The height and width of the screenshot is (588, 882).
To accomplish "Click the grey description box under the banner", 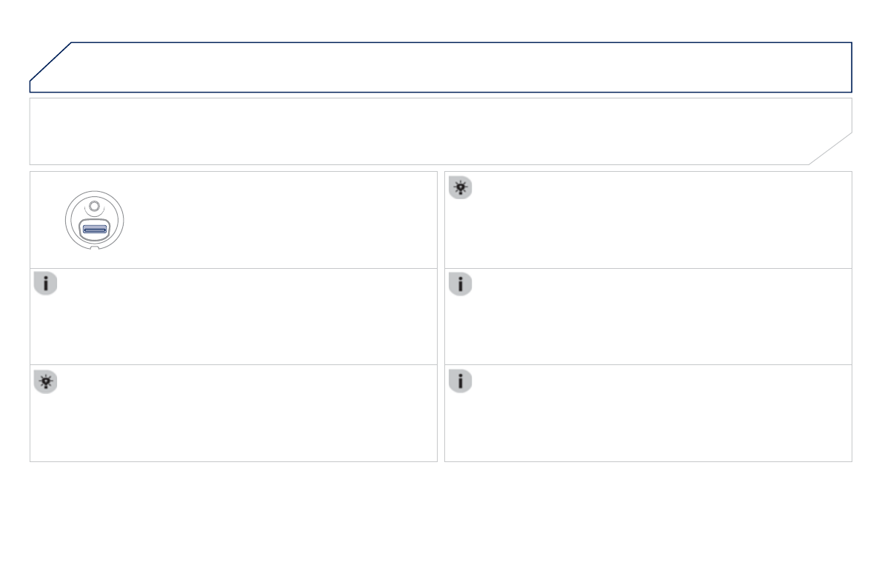I will (x=415, y=131).
